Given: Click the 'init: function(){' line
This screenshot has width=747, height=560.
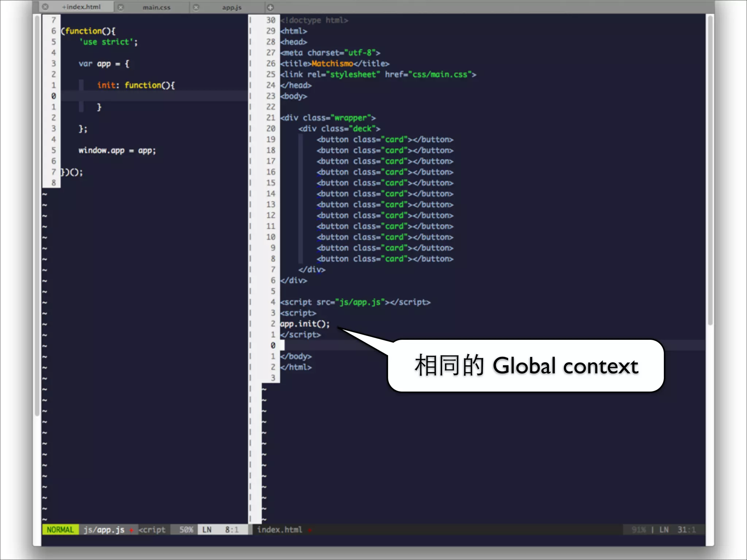Looking at the screenshot, I should tap(136, 85).
